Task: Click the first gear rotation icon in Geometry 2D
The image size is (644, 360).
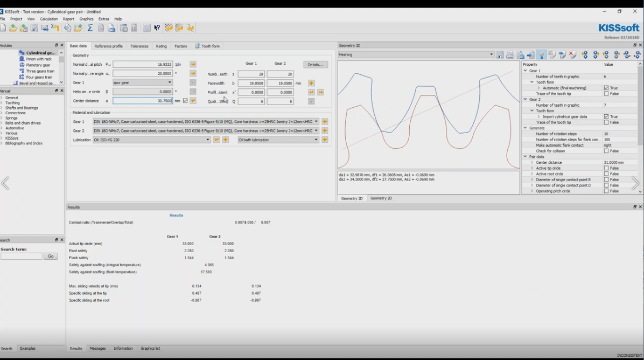Action: (x=585, y=54)
